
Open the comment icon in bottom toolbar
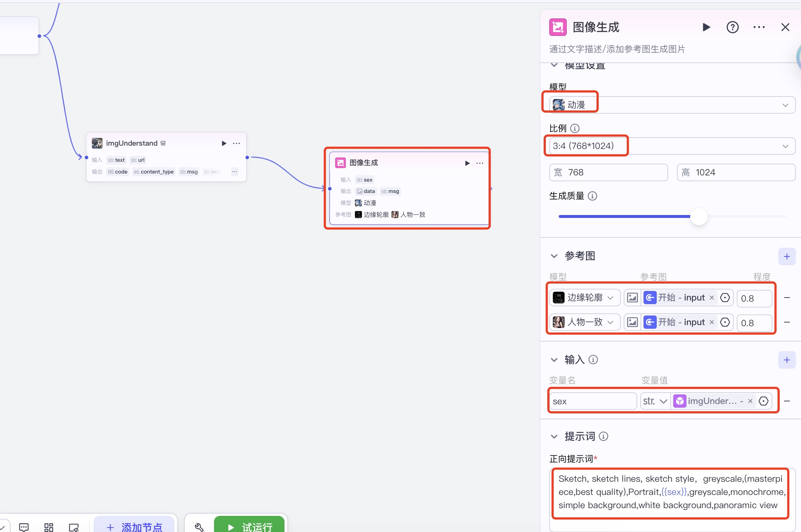[24, 527]
